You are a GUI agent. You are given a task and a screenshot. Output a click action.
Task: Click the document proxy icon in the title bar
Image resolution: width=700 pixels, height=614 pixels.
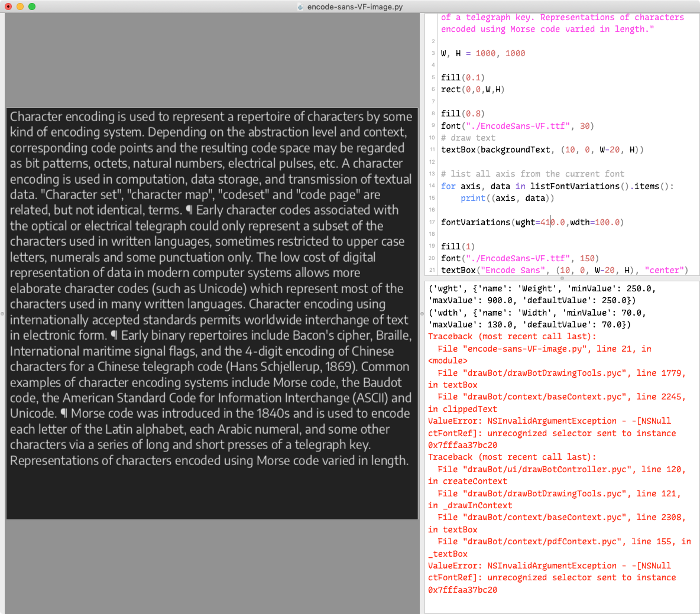pos(299,8)
